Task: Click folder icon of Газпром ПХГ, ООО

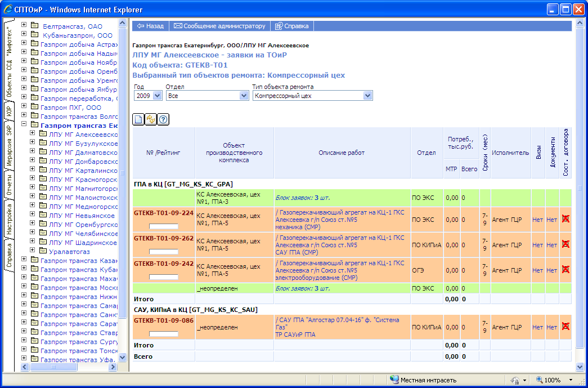Action: pos(35,106)
